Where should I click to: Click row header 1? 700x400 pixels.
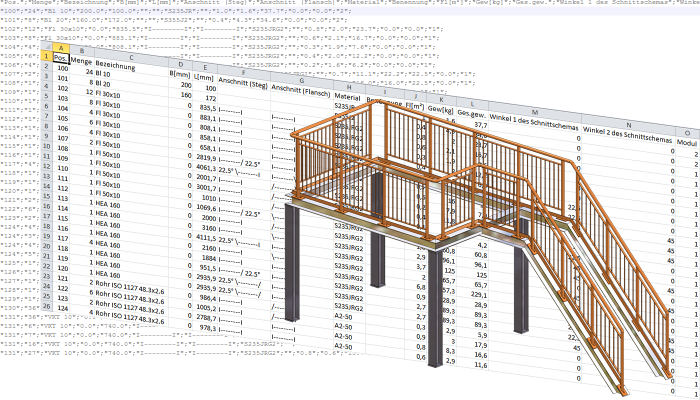(x=45, y=58)
